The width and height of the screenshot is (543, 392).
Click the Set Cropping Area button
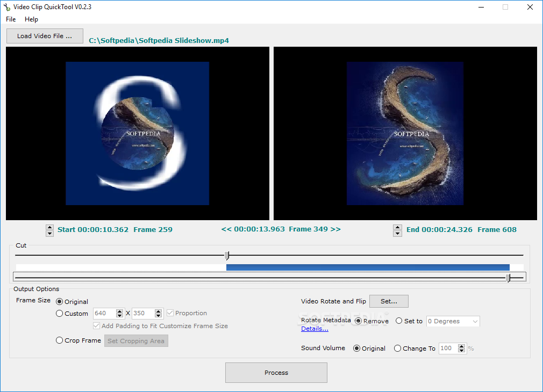coord(136,341)
